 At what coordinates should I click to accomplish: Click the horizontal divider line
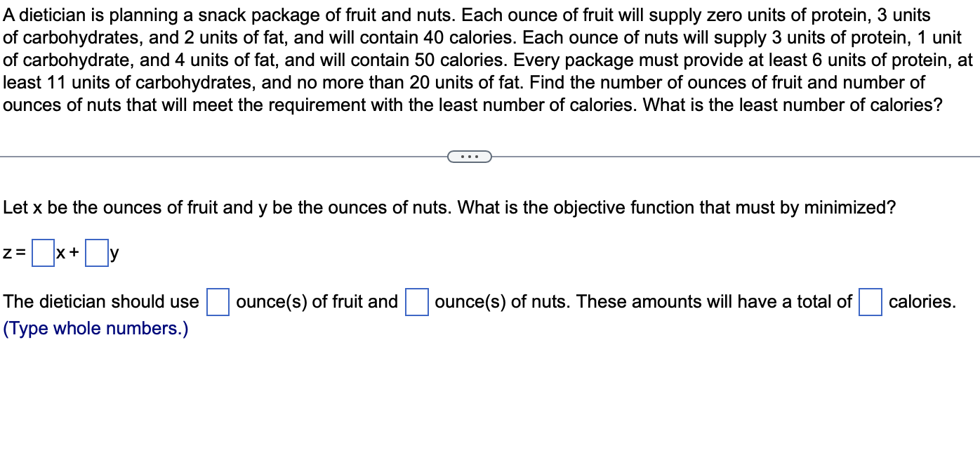pos(211,156)
